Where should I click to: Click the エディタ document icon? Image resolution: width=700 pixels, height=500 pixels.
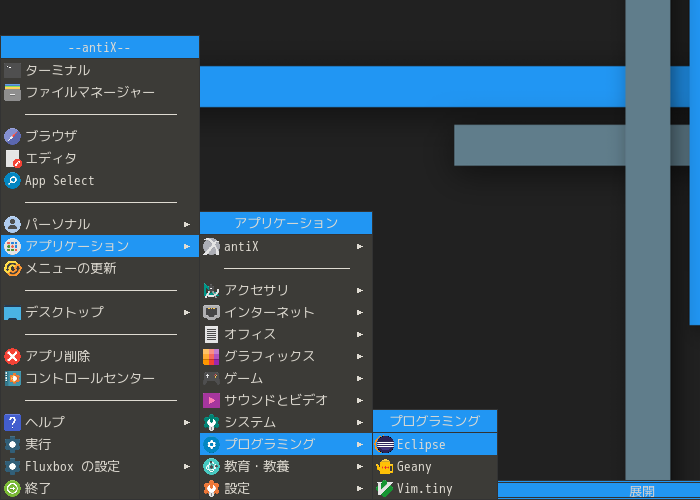coord(12,158)
